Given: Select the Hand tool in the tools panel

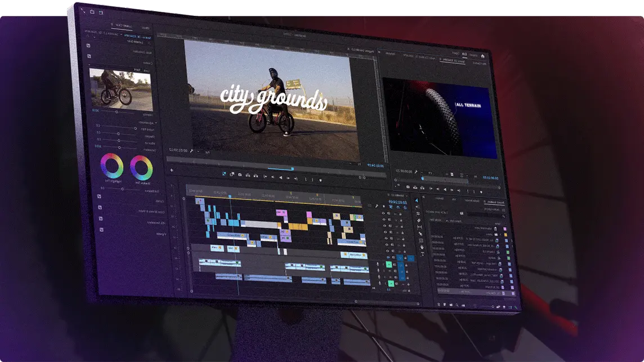Looking at the screenshot, I should [x=422, y=247].
